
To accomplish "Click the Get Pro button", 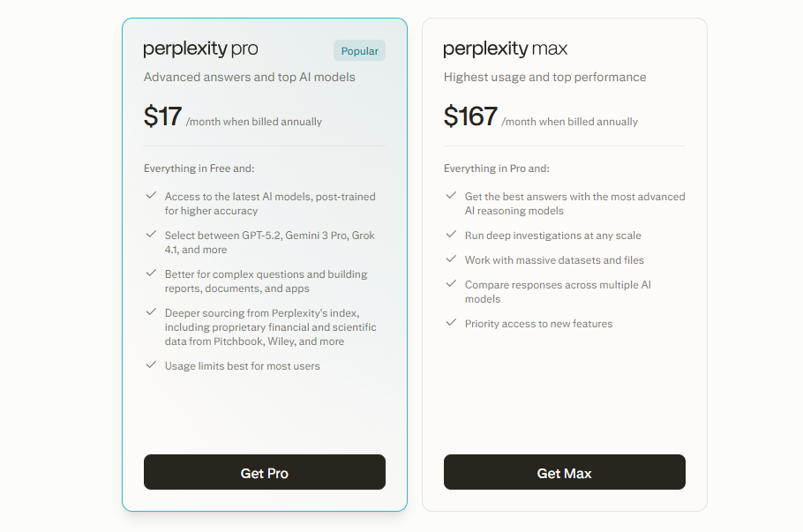I will click(264, 473).
